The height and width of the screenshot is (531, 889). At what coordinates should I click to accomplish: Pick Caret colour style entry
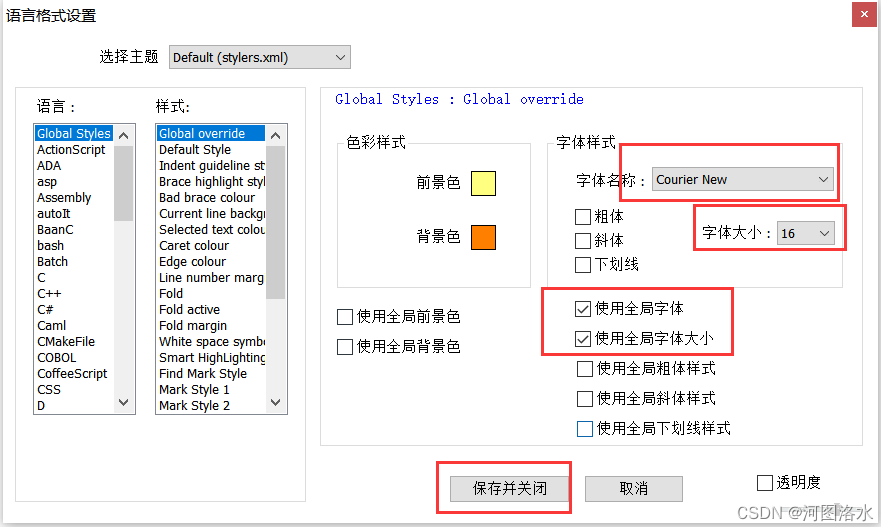194,246
